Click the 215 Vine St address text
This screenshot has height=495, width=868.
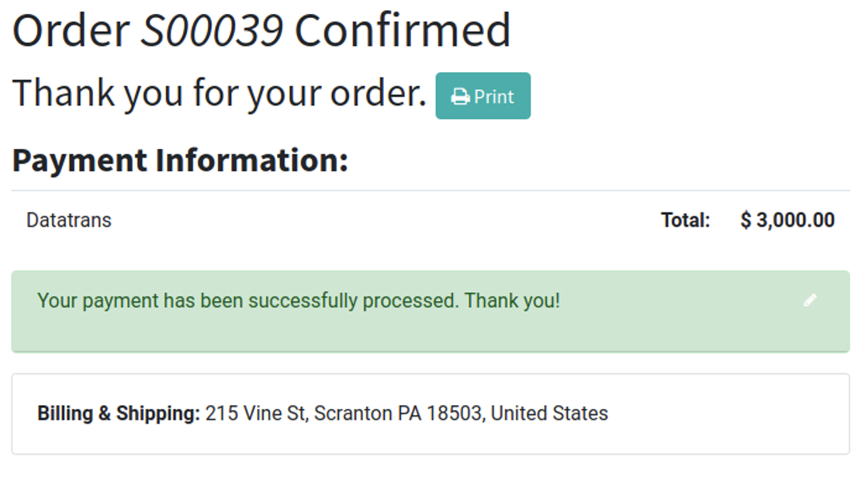tap(256, 414)
